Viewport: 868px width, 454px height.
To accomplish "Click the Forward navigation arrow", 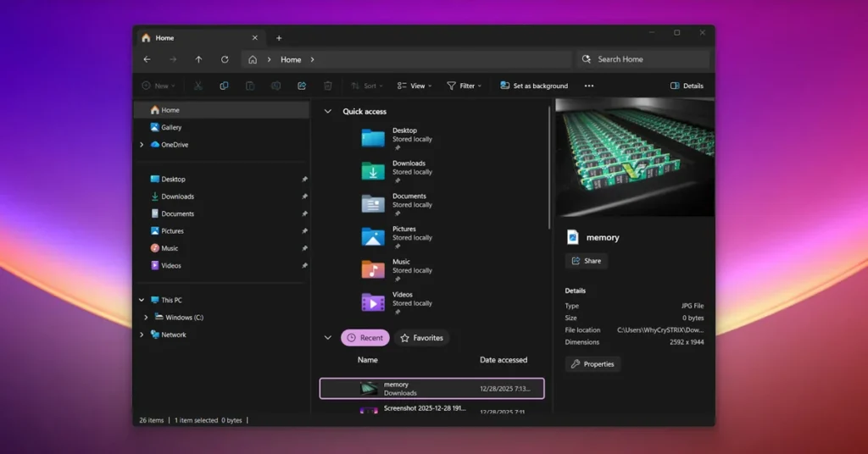I will click(173, 60).
